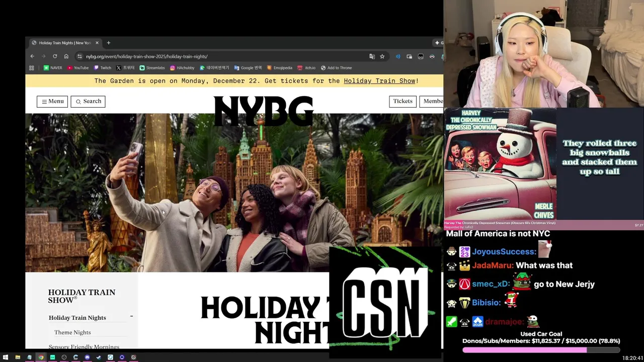
Task: Open the browser home page icon
Action: [x=66, y=56]
